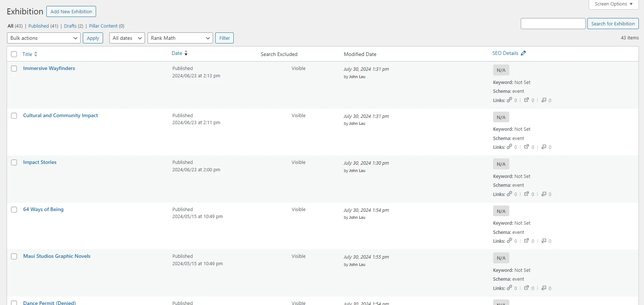Click external links icon for Impact Stories

[x=527, y=194]
